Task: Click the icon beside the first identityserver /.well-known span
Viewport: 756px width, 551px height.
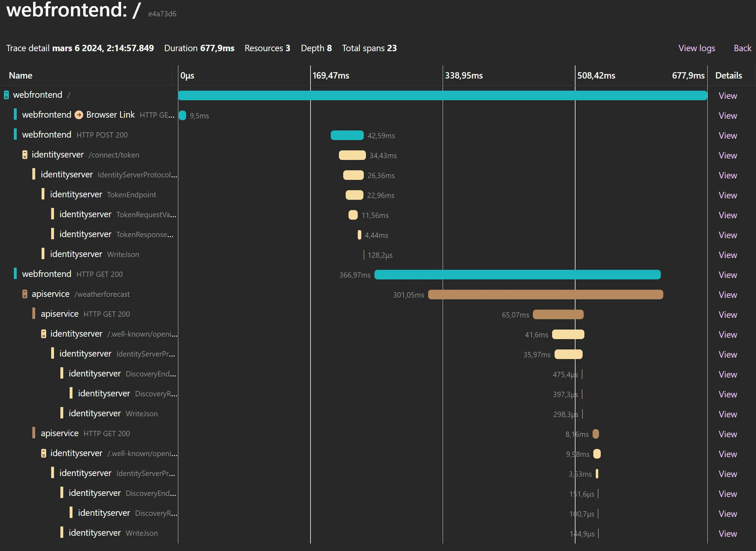Action: (43, 334)
